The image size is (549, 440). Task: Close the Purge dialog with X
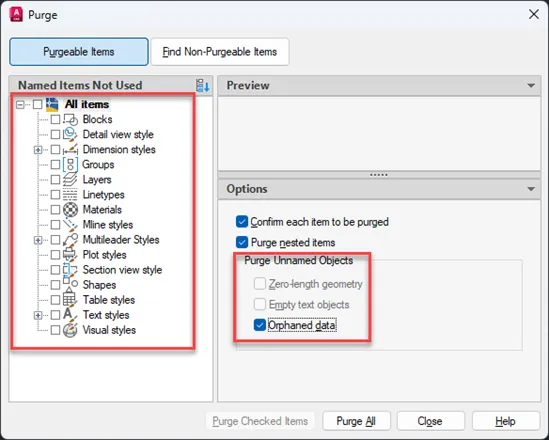[x=534, y=14]
